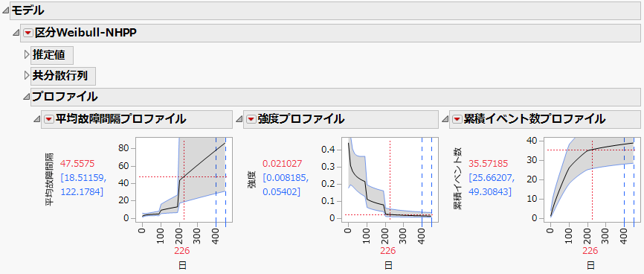The height and width of the screenshot is (274, 644).
Task: Click 226 under the 平均故障間隔 plot
Action: click(x=182, y=251)
